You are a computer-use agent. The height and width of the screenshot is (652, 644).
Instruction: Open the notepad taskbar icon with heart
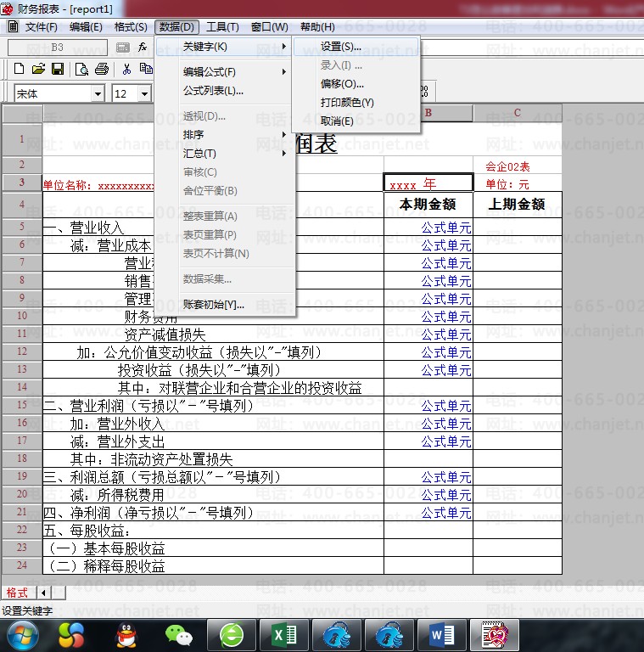495,635
